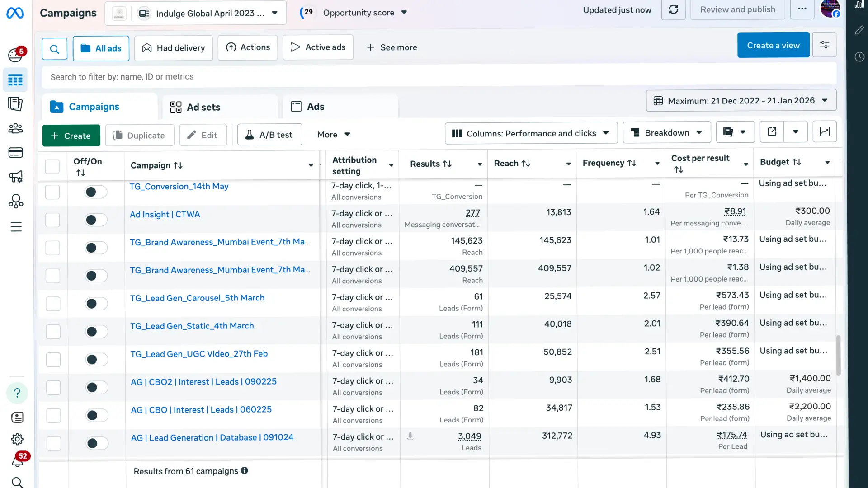Open the search magnifier filter button
868x488 pixels.
(55, 49)
